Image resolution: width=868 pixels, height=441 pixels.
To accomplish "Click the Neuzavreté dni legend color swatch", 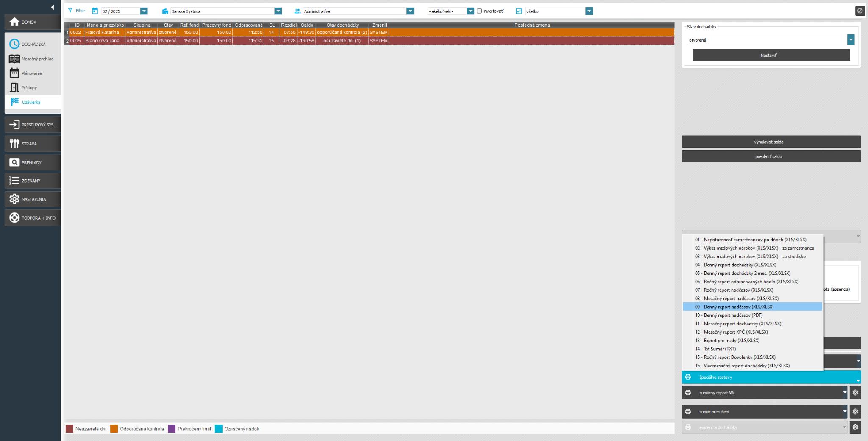I will click(70, 429).
